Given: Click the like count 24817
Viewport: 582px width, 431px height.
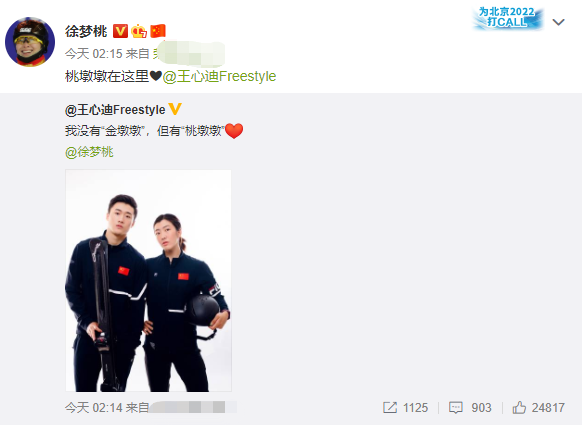Looking at the screenshot, I should click(x=548, y=408).
